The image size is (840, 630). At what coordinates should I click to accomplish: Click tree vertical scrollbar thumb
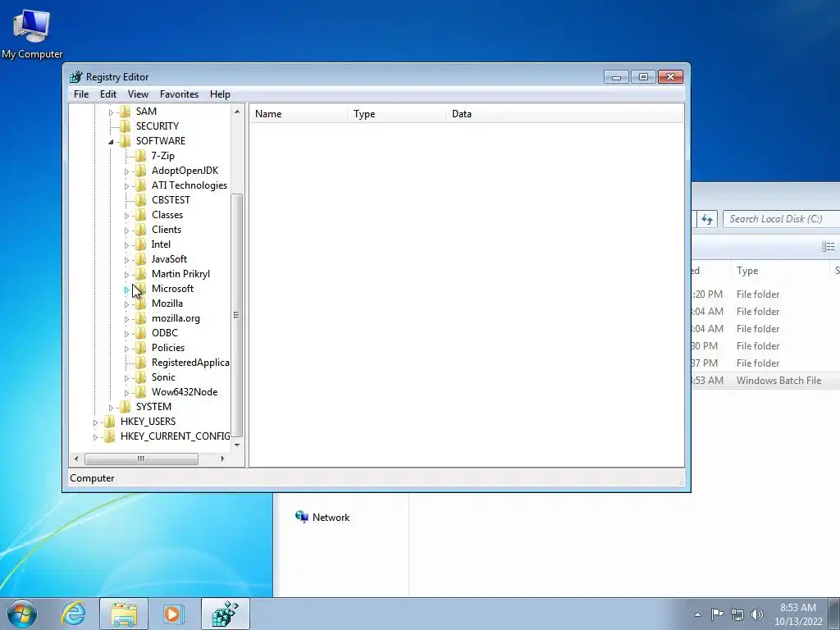237,315
